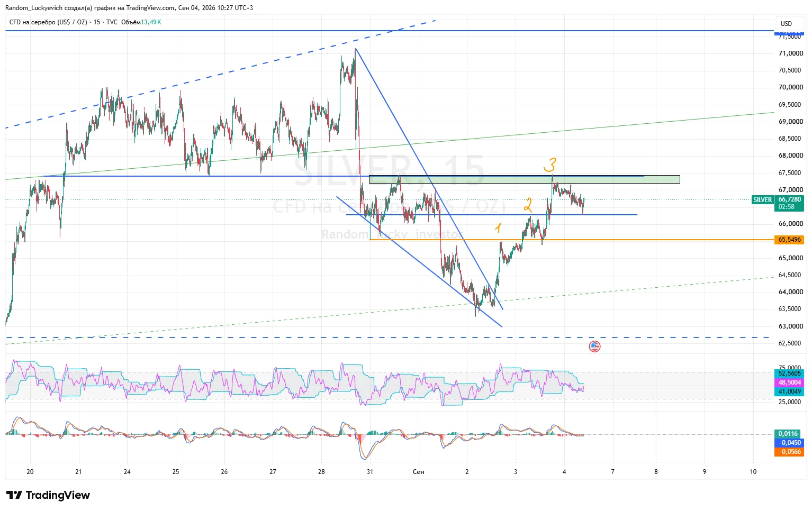Click the 62,5000 price axis label

point(790,343)
